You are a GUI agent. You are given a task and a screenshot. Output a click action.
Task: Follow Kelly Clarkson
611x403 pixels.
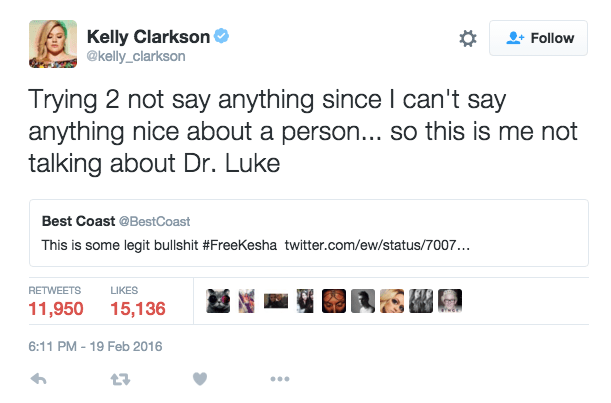(540, 38)
